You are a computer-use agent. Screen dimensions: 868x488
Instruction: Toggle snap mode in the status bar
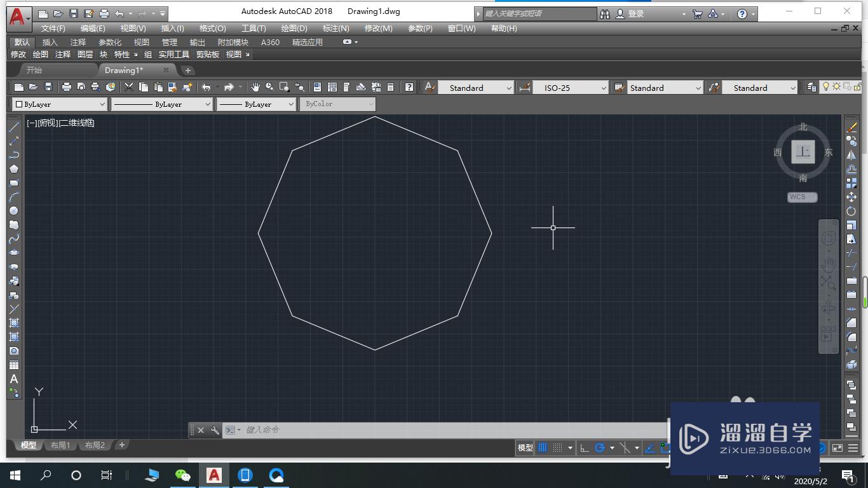pyautogui.click(x=557, y=448)
